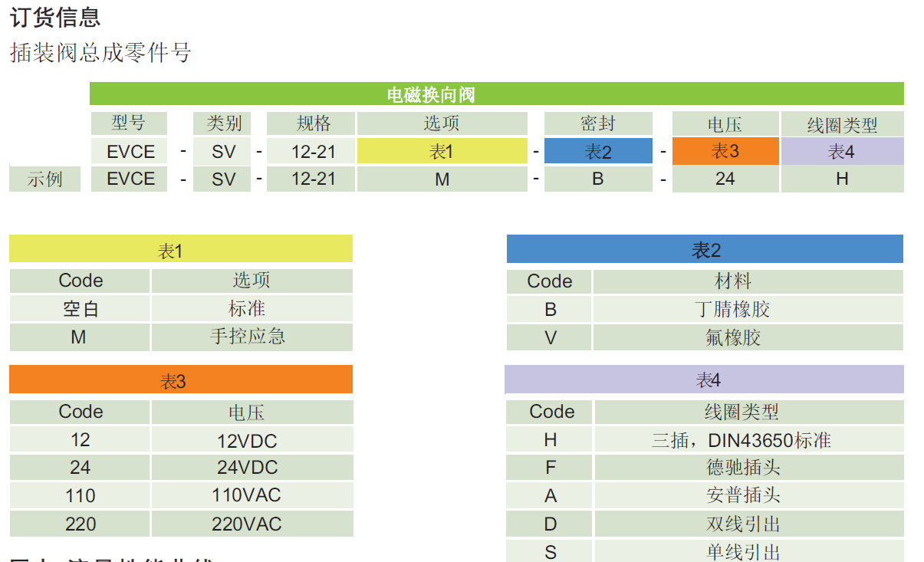This screenshot has height=562, width=924.
Task: Select the "安普插头" coil type cell
Action: point(748,496)
